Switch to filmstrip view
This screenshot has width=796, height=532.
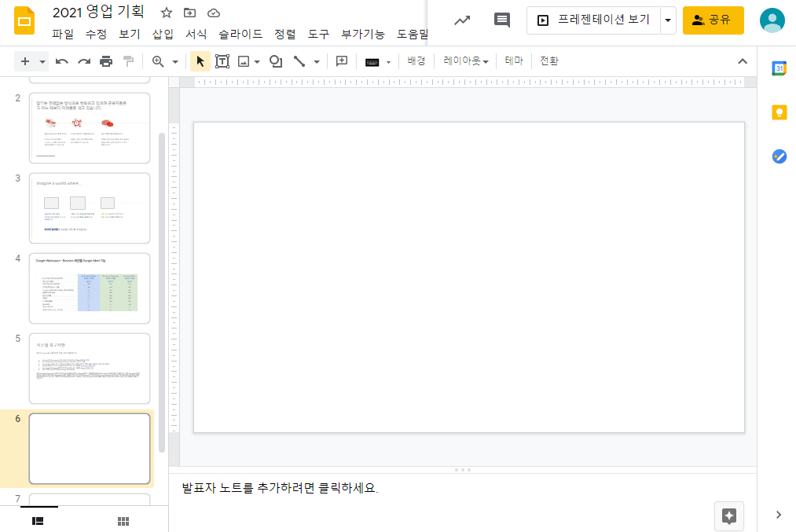[x=38, y=521]
